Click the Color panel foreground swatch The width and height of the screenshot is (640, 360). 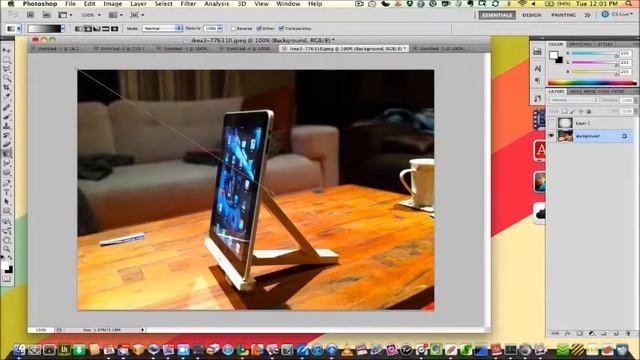[553, 55]
